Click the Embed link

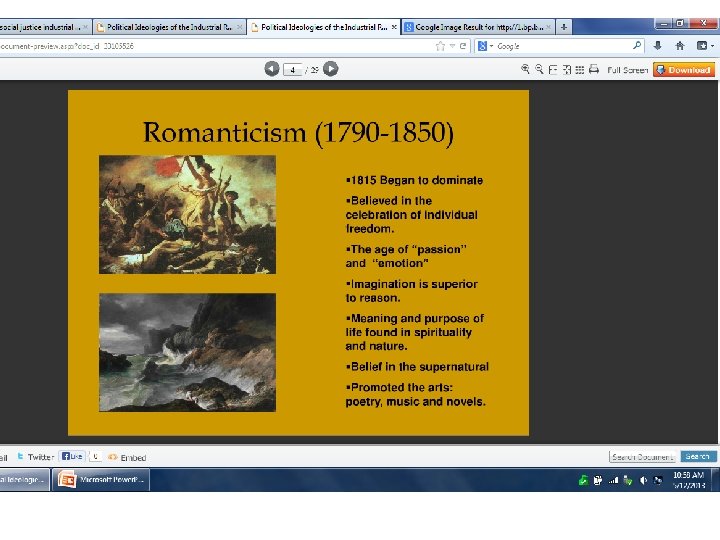click(x=127, y=457)
